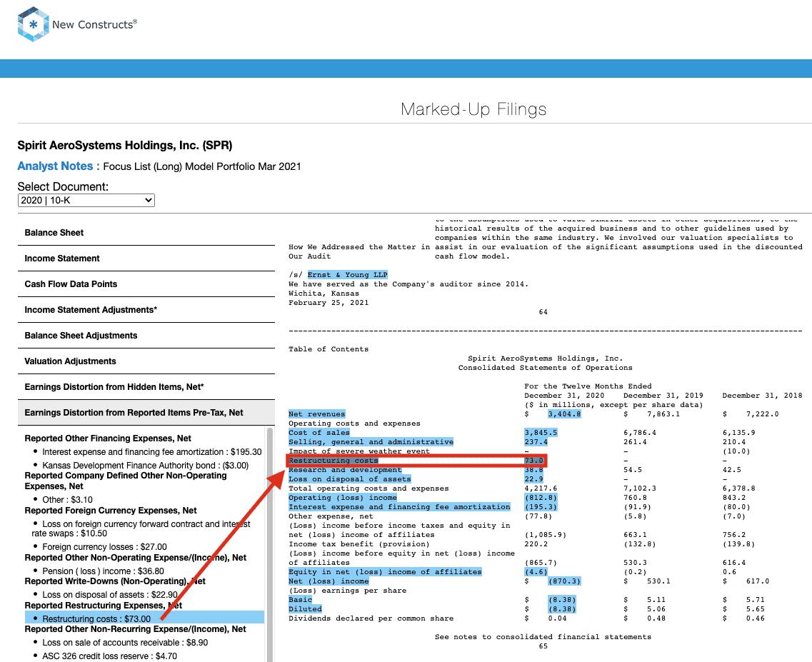The height and width of the screenshot is (662, 812).
Task: Select Kansas Development Finance Authority bond item
Action: (145, 466)
